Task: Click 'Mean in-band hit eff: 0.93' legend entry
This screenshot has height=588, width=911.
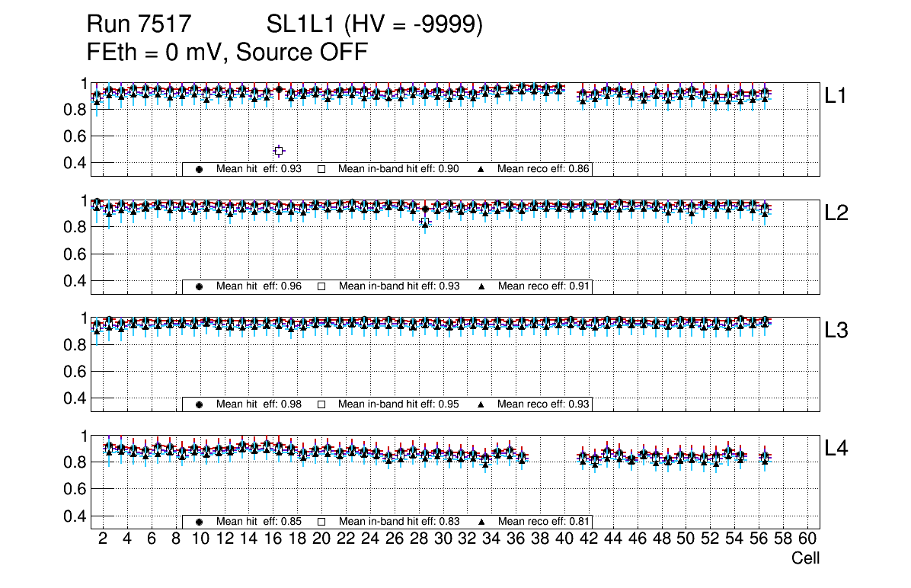Action: click(x=398, y=286)
